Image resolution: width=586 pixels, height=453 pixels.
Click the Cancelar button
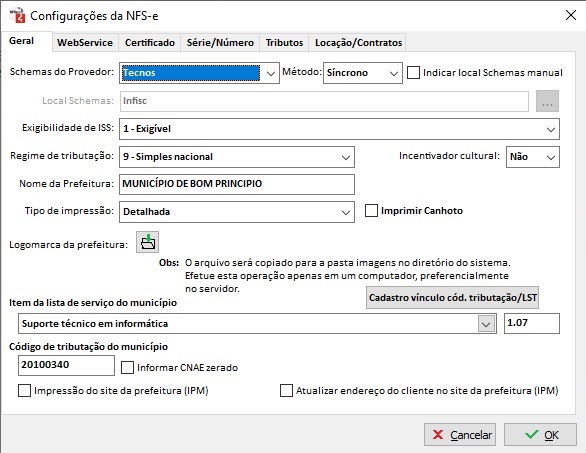[460, 435]
